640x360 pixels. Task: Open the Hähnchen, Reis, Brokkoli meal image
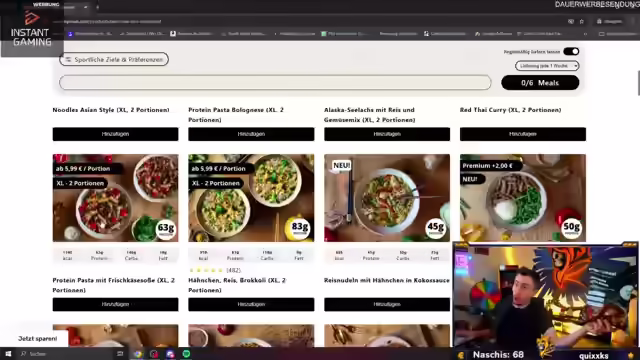click(251, 198)
